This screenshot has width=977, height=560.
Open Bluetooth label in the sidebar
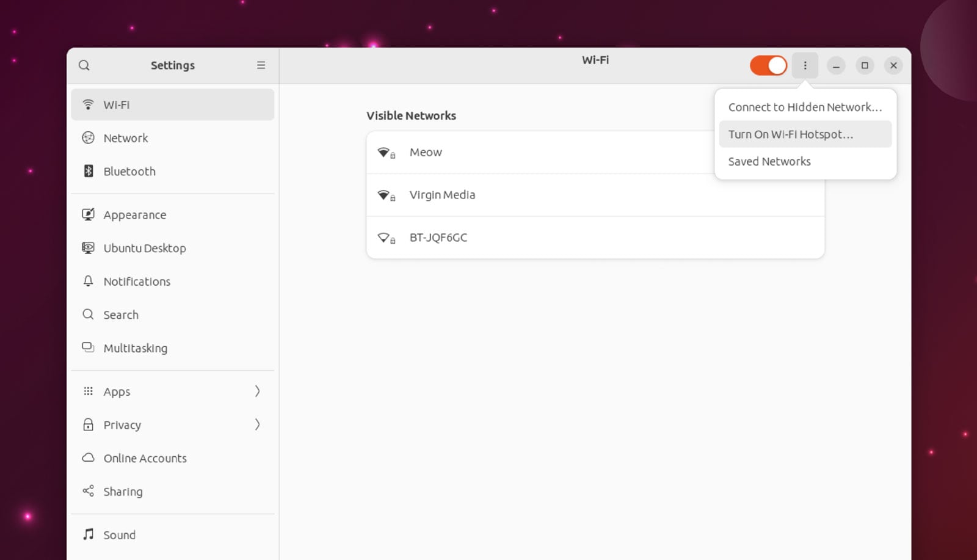(x=129, y=172)
